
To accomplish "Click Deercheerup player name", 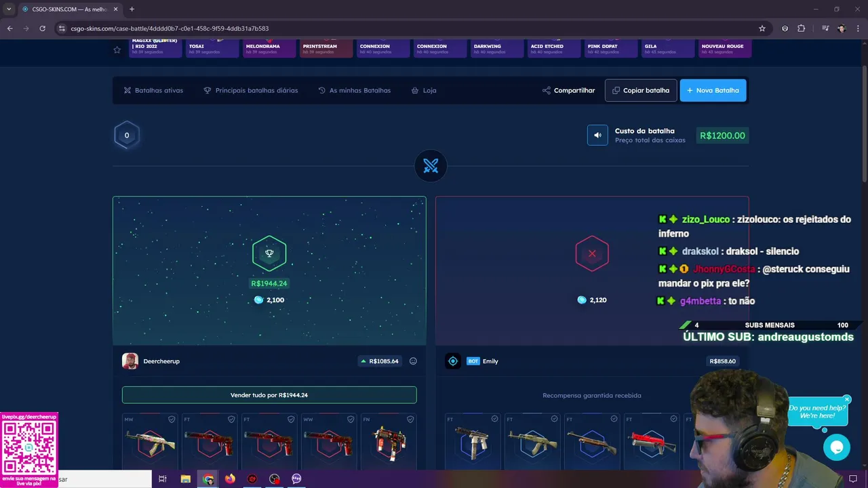I will coord(161,361).
